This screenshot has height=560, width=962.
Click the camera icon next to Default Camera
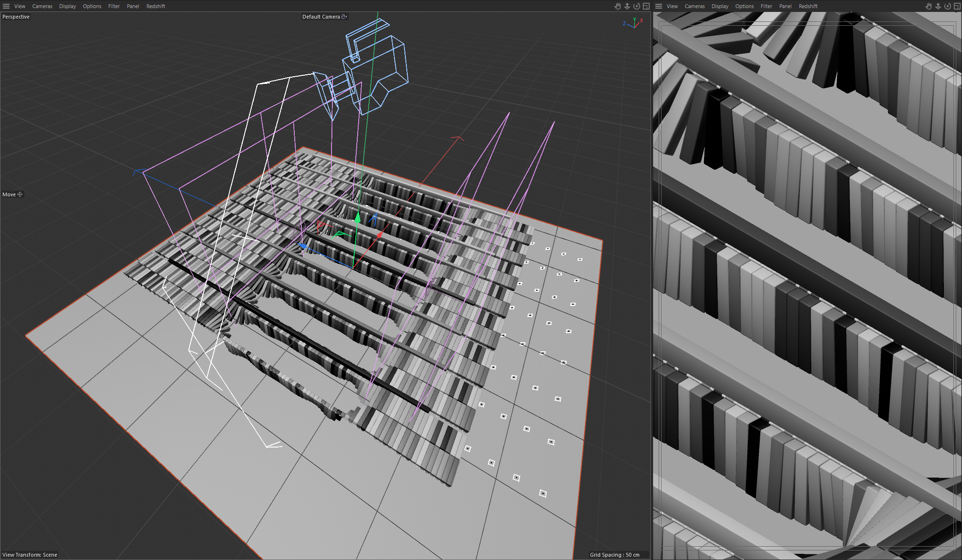point(344,17)
